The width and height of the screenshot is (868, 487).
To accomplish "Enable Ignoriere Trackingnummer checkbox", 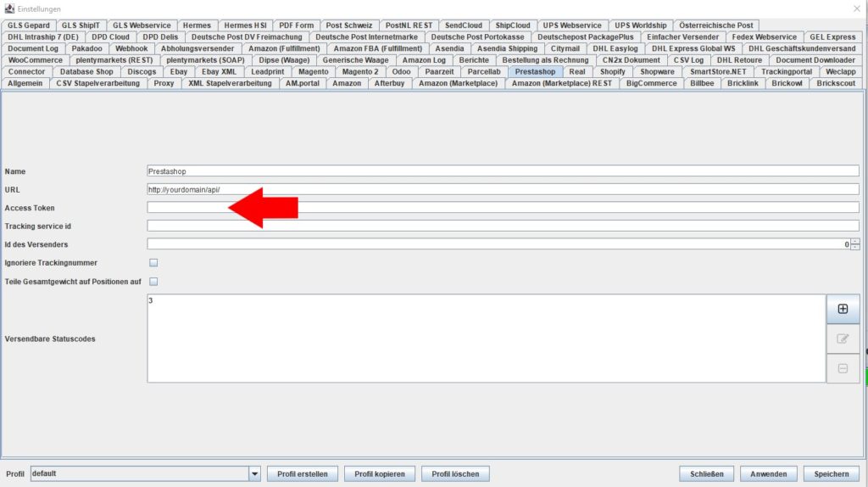I will point(153,263).
